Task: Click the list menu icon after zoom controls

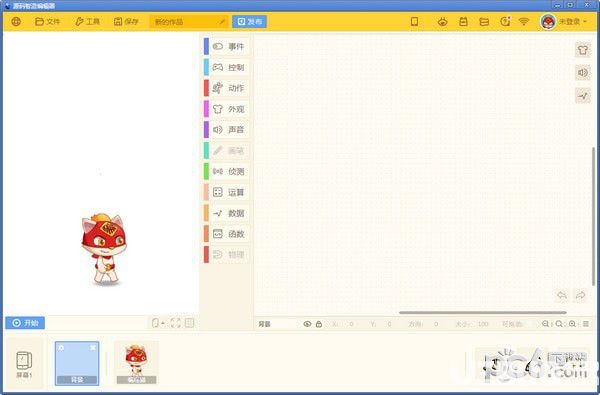Action: (586, 324)
